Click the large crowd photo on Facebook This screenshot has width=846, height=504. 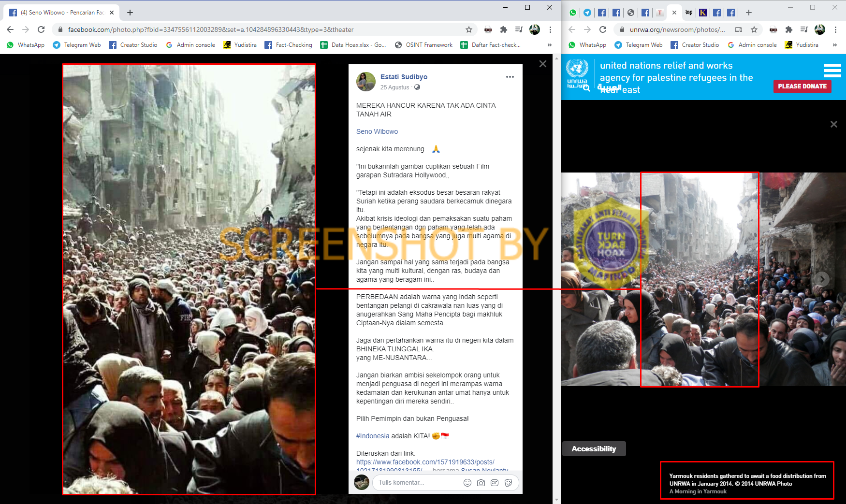(189, 279)
